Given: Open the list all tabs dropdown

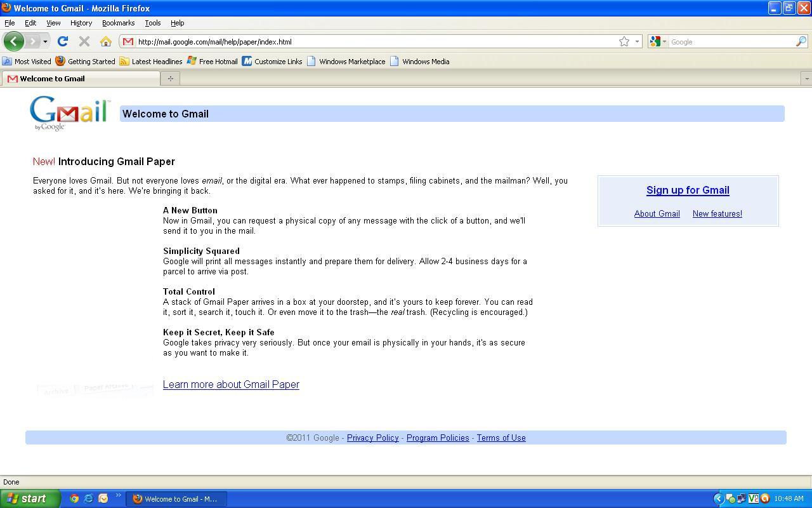Looking at the screenshot, I should (806, 79).
